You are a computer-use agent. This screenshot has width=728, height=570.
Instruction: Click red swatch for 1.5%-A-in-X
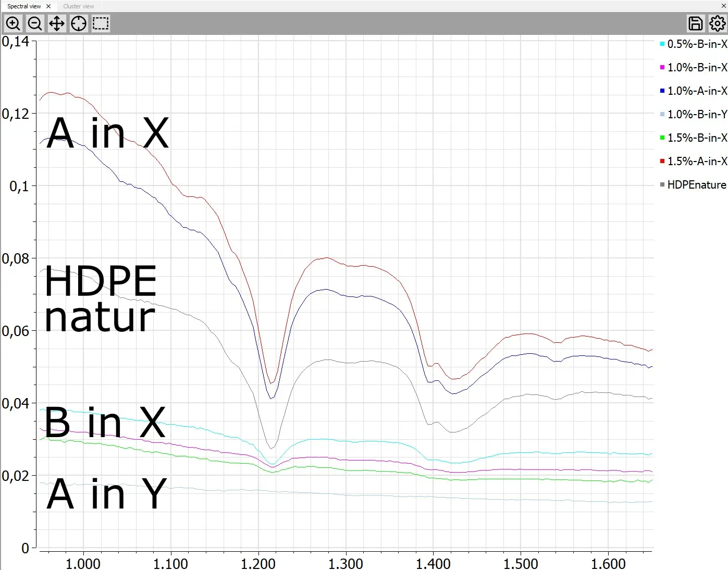pyautogui.click(x=662, y=161)
